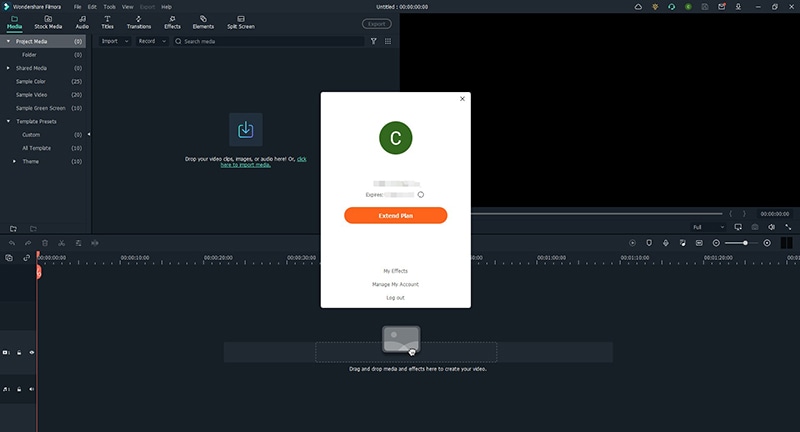800x432 pixels.
Task: Click the fullscreen expand icon under preview
Action: [788, 227]
